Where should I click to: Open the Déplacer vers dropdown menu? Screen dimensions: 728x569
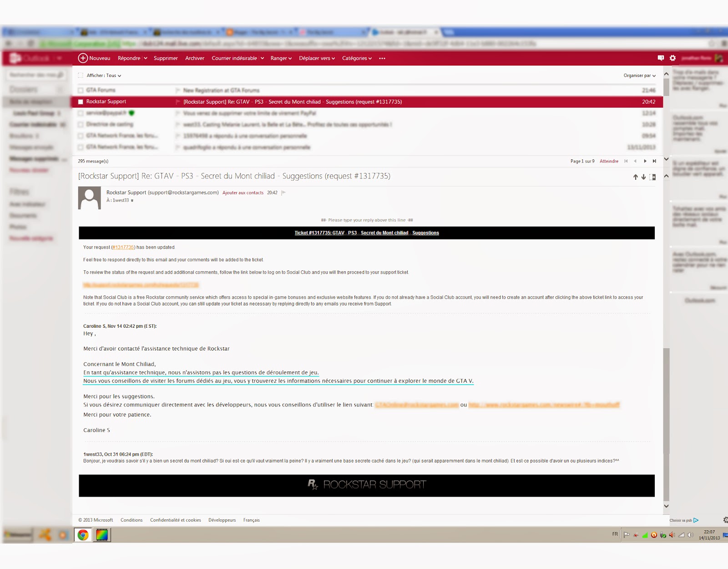tap(317, 58)
